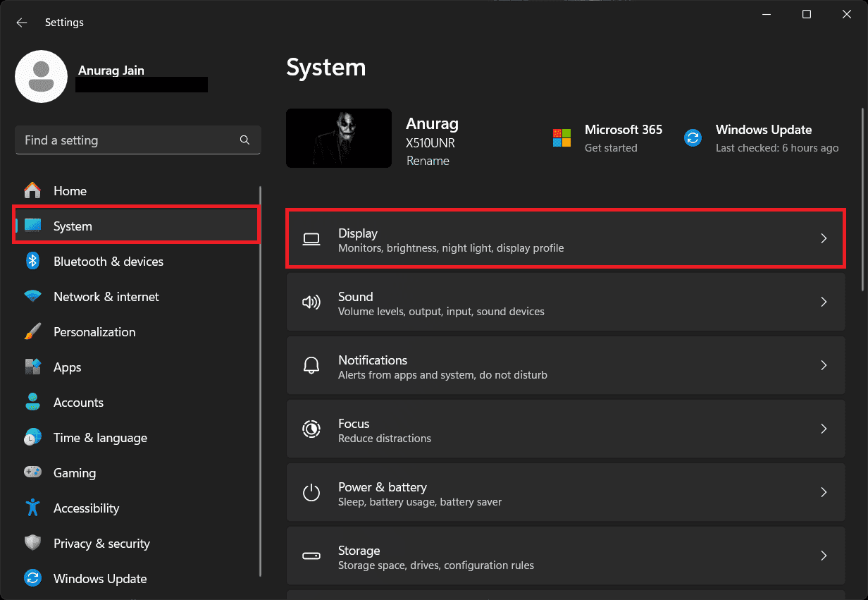Expand Notifications settings chevron
This screenshot has width=868, height=600.
point(824,366)
